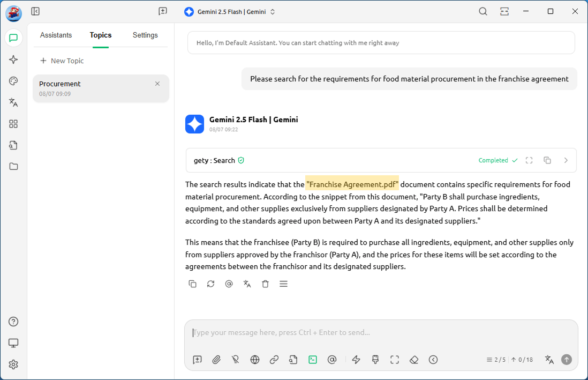Open gety Search result in fullscreen
Screen dimensions: 588x380
point(529,160)
